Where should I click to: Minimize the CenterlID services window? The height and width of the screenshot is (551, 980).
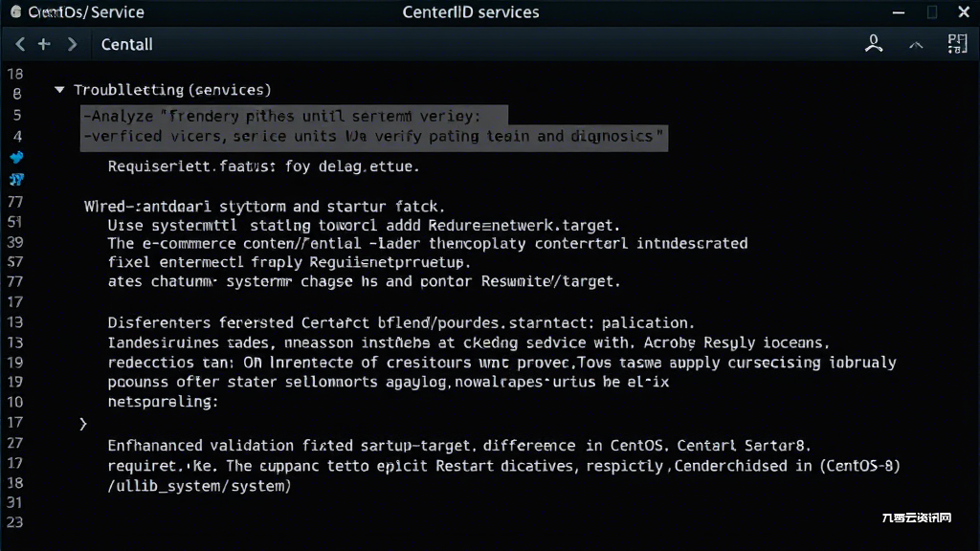click(x=899, y=12)
